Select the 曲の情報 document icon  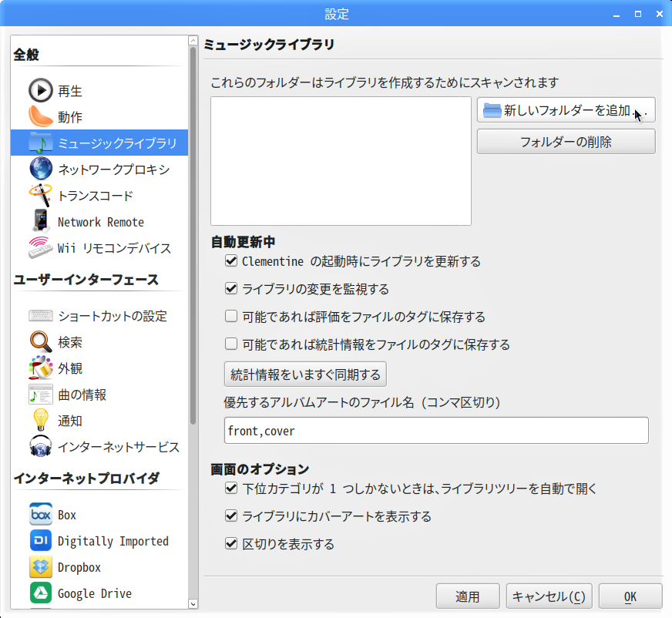pos(41,395)
